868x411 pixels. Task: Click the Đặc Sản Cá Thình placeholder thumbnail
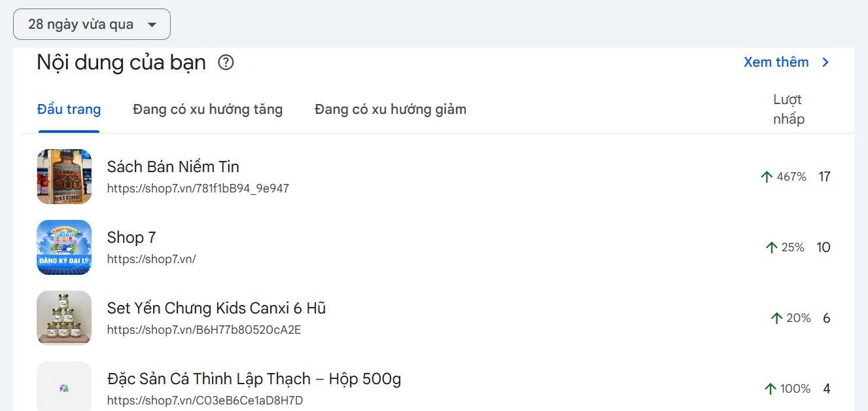click(x=63, y=386)
